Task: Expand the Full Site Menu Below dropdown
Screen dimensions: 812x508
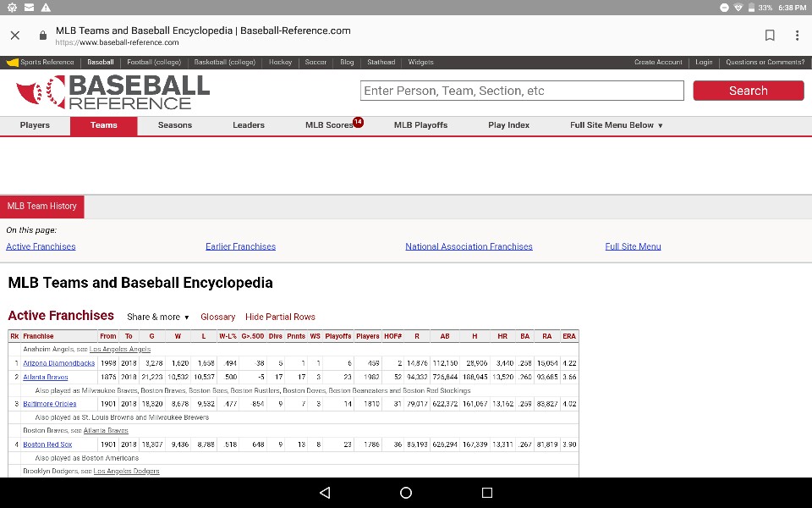Action: click(616, 125)
